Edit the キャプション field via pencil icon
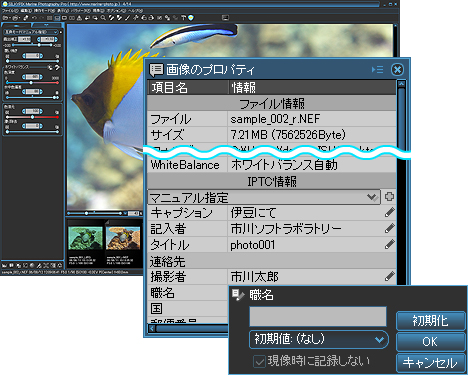The image size is (468, 375). (x=389, y=212)
